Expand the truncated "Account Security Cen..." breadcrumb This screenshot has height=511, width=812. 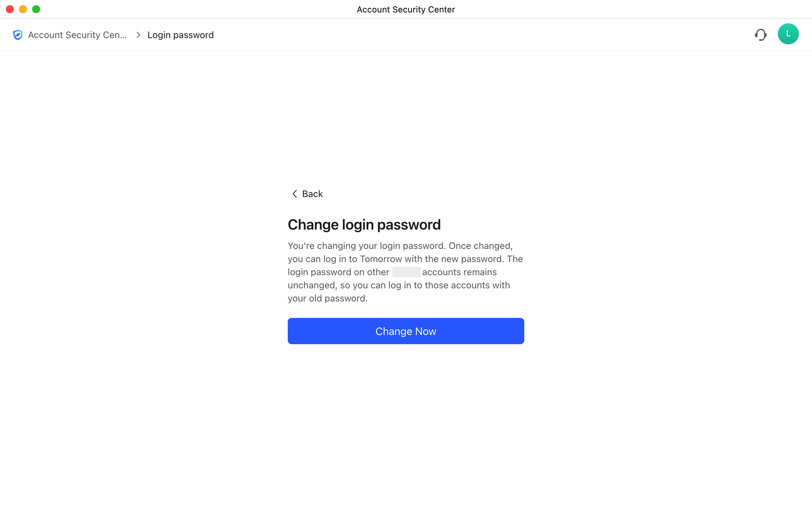78,35
